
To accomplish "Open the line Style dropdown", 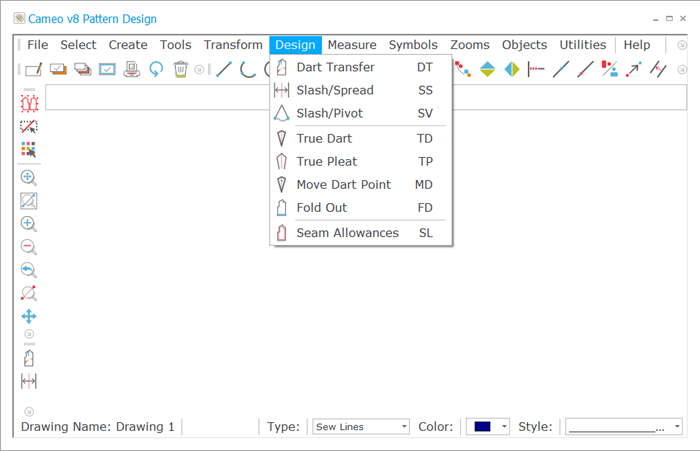I will click(624, 426).
